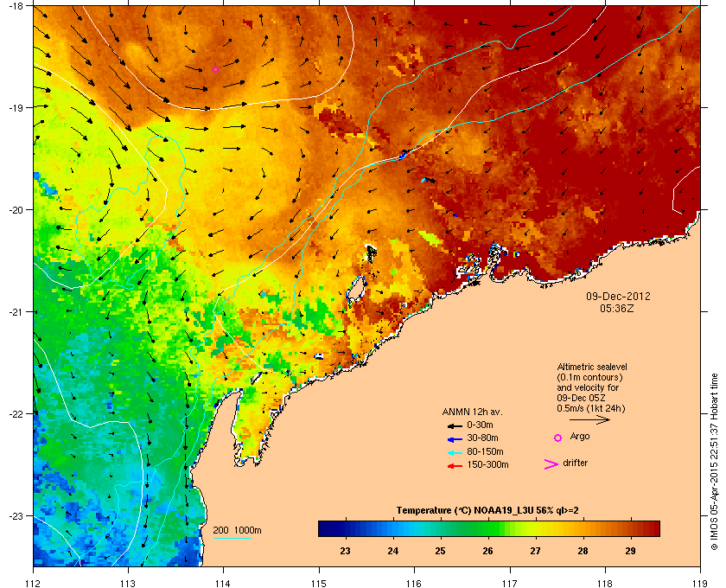Viewport: 726px width, 588px height.
Task: Click the black 0-30m legend arrow
Action: pos(455,425)
